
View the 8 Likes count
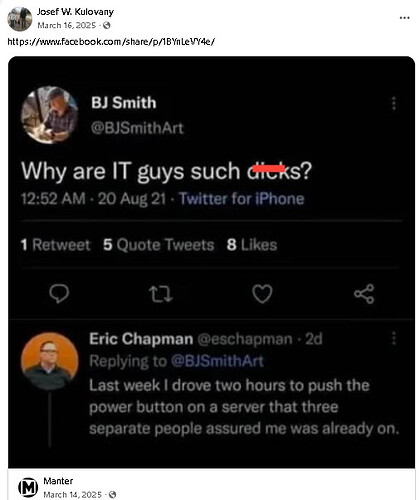click(252, 245)
